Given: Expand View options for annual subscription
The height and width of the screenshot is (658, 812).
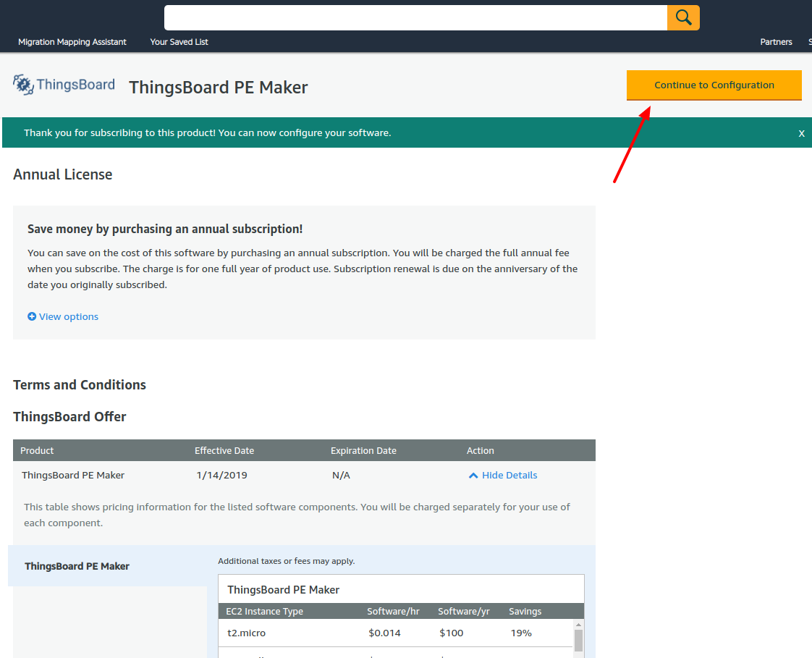Looking at the screenshot, I should pos(63,316).
